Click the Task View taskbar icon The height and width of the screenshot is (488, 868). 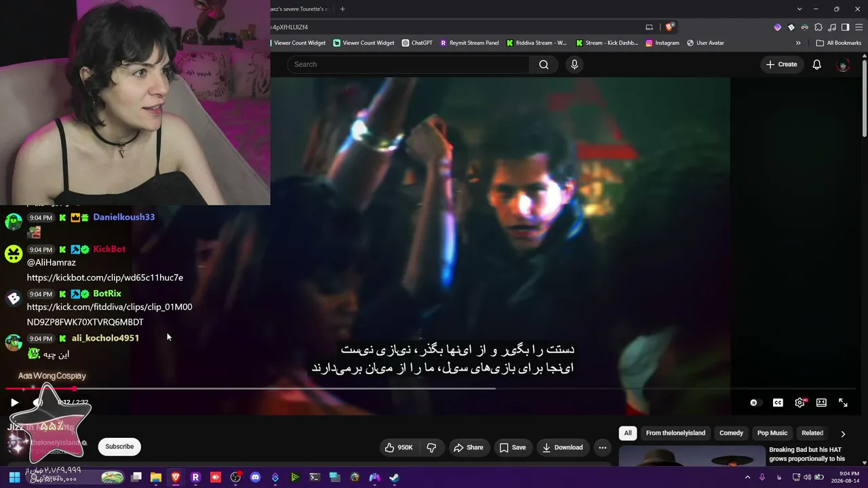point(136,477)
